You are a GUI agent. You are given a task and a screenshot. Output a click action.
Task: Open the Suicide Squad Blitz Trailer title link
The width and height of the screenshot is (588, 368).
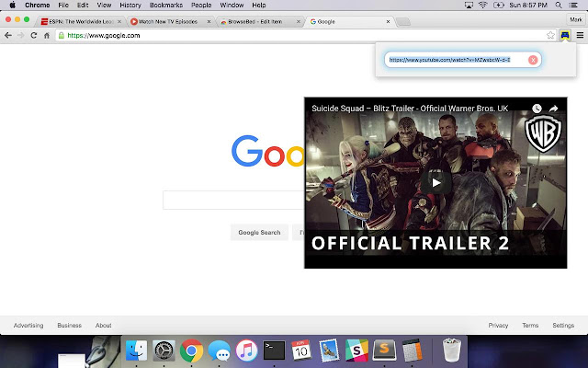pos(410,109)
